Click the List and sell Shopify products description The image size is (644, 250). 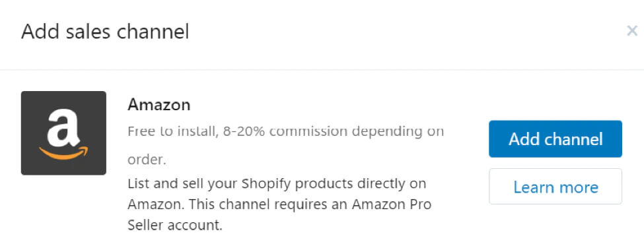pyautogui.click(x=279, y=204)
